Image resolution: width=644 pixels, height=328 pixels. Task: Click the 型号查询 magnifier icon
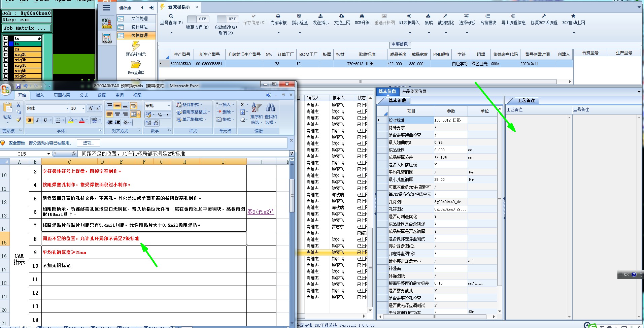point(171,16)
